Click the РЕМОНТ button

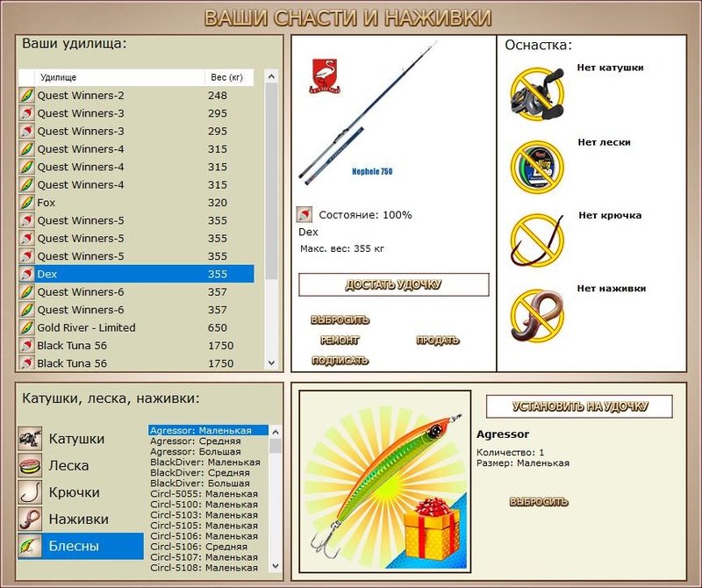point(340,341)
